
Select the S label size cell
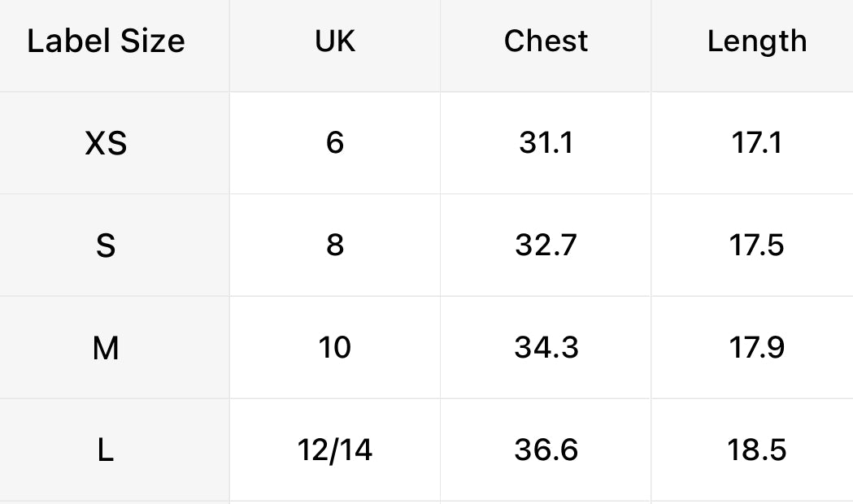[106, 245]
